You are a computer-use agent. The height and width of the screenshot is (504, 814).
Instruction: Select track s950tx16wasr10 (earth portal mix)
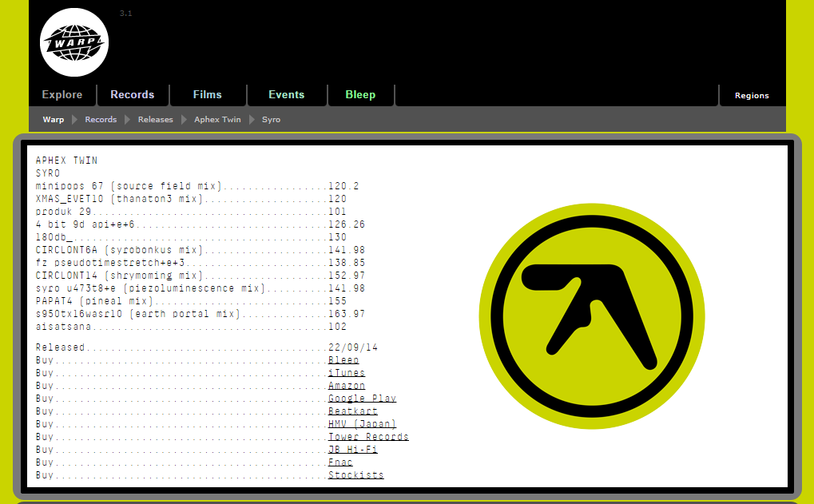138,314
